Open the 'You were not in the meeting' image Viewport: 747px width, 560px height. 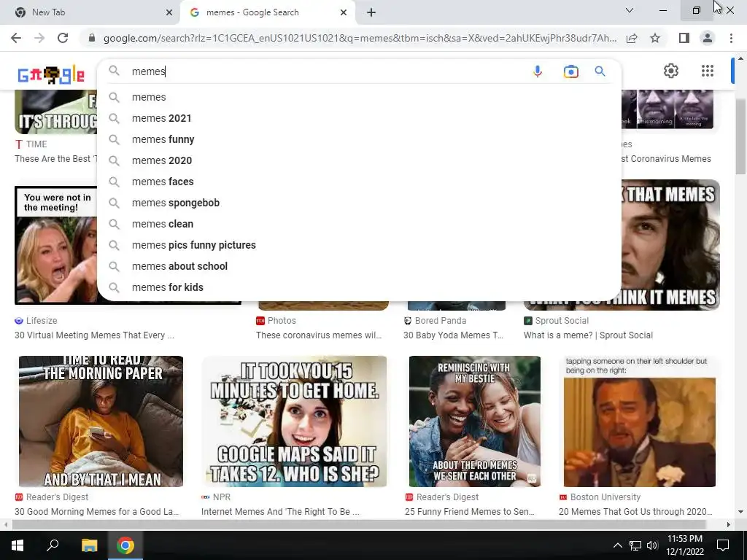pos(55,245)
